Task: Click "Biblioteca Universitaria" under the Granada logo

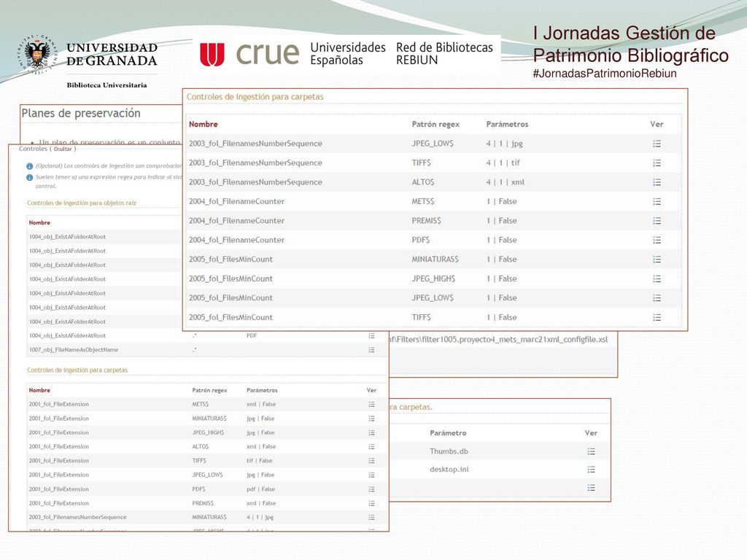Action: [x=107, y=85]
